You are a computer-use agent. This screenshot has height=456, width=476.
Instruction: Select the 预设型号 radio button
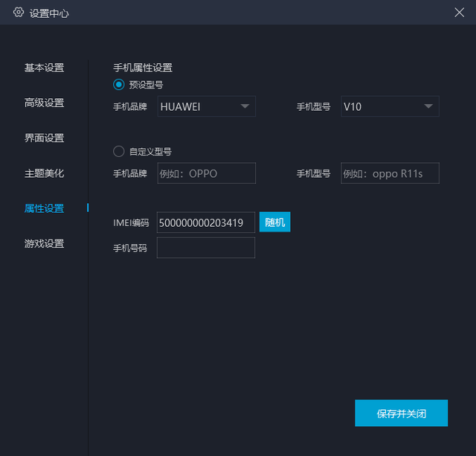point(119,85)
